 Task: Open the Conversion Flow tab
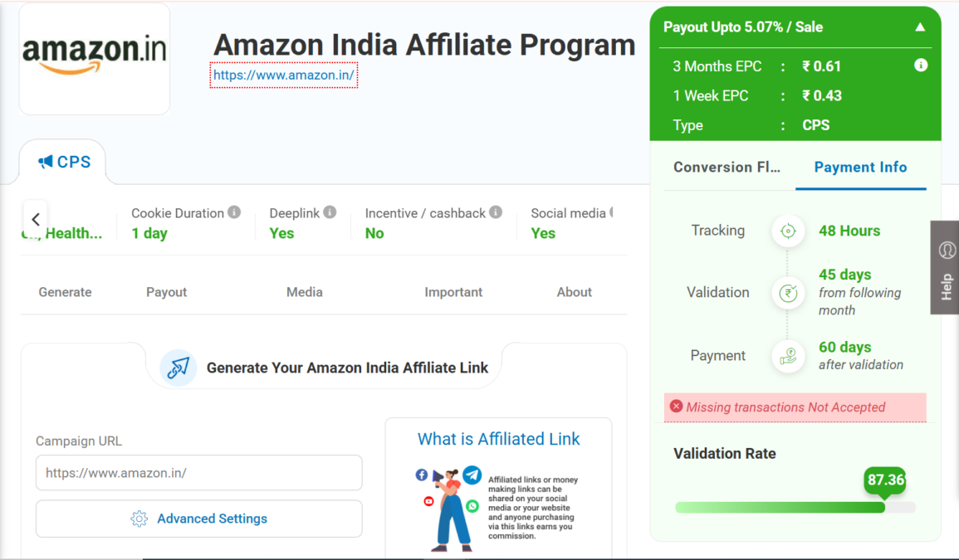click(727, 167)
